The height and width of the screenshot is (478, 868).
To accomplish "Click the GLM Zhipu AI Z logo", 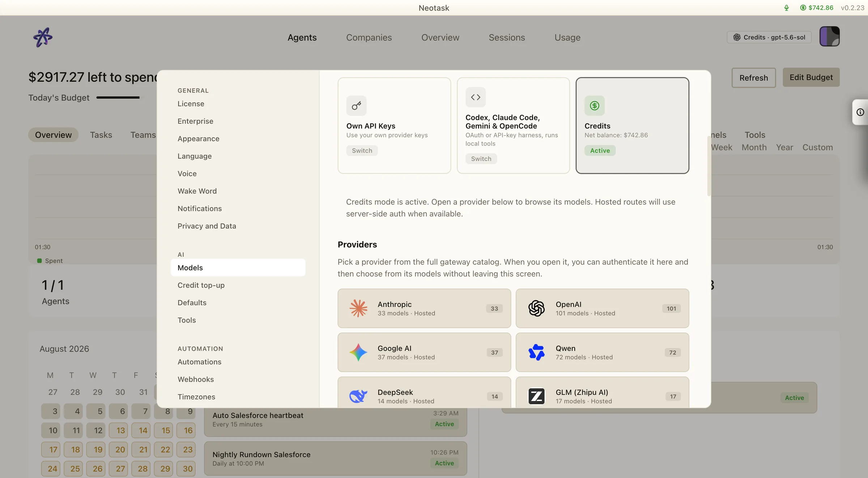I will click(536, 396).
